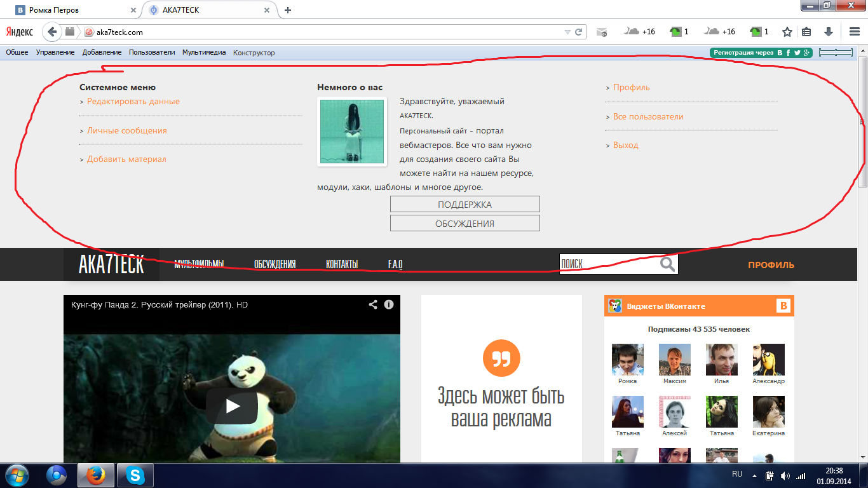
Task: Switch input language via RU indicator
Action: tap(737, 474)
